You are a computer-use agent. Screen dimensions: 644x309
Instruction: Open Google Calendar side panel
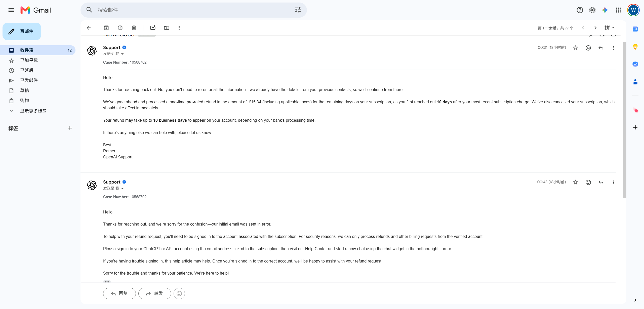pos(635,29)
